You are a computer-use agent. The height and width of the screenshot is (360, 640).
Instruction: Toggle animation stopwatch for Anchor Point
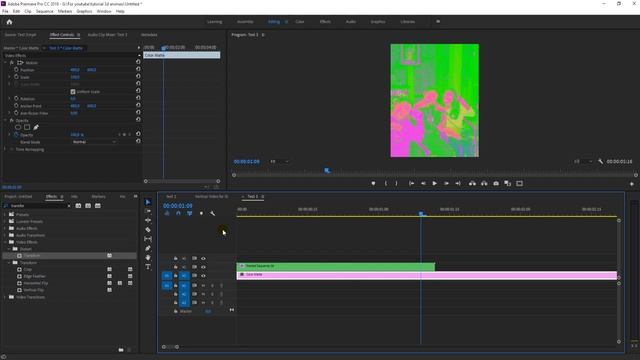click(16, 106)
